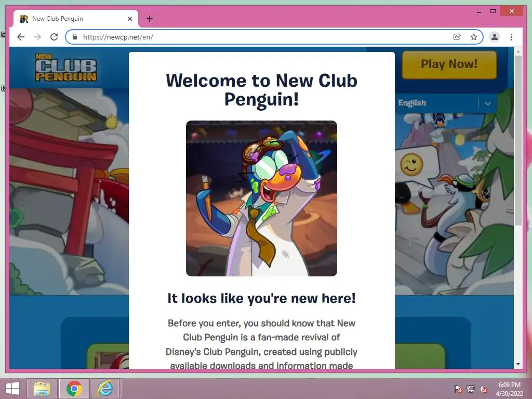Share this page icon in address bar

click(457, 37)
